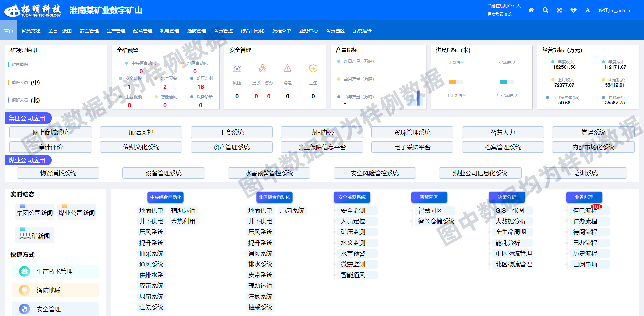The image size is (644, 316).
Task: Click the green chip icon beside 生产技术管理
Action: click(24, 271)
